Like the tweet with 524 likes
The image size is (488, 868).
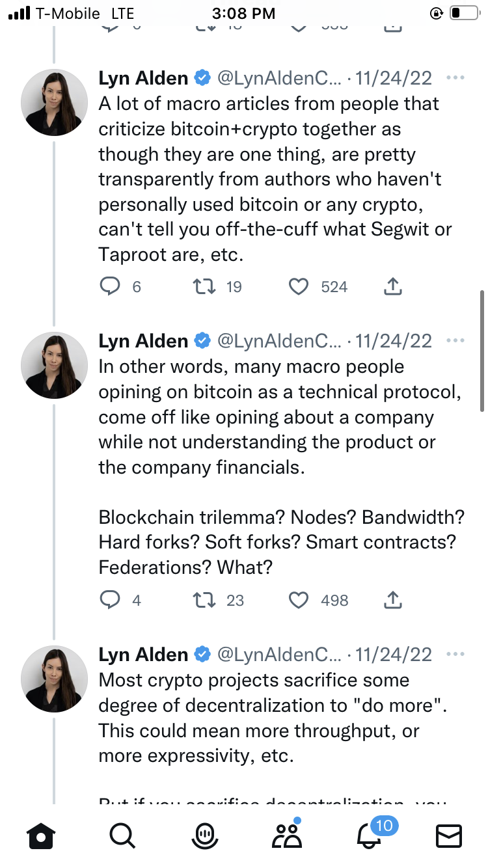pyautogui.click(x=299, y=286)
